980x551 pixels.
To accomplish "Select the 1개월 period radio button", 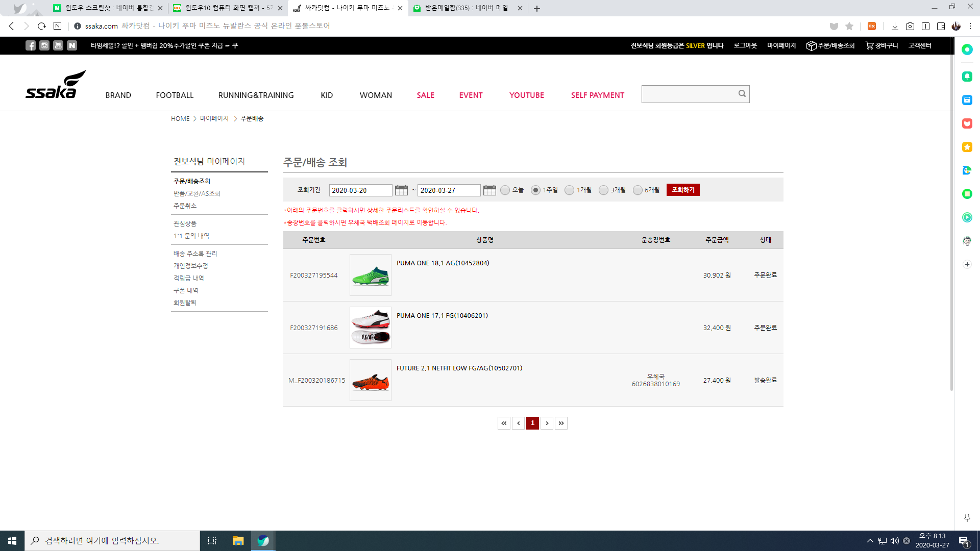I will pyautogui.click(x=569, y=190).
